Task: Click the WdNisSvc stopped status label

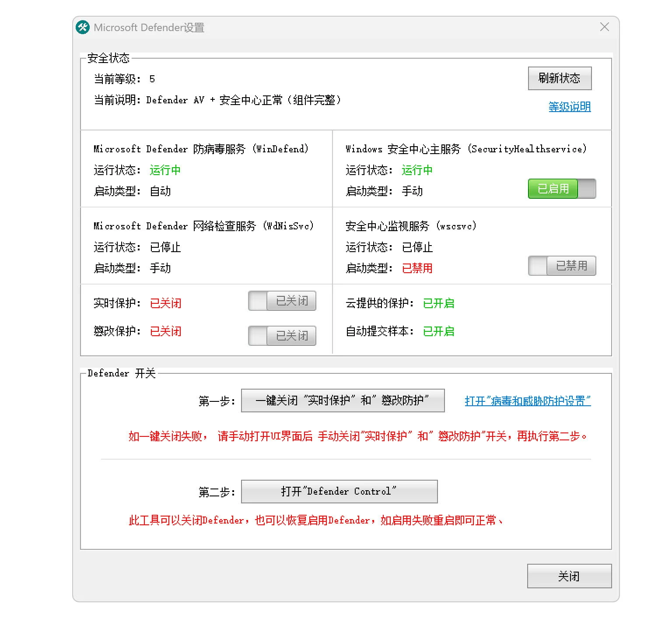Action: click(x=165, y=247)
